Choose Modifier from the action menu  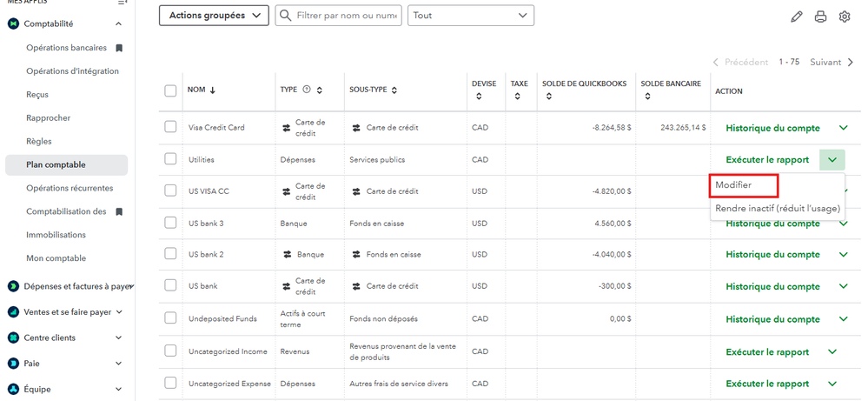(x=734, y=185)
